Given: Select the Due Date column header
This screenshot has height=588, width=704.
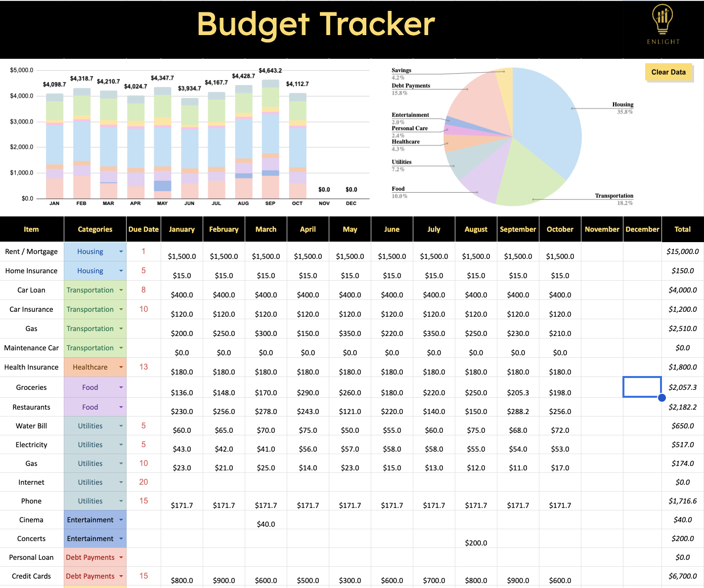Looking at the screenshot, I should pos(143,229).
